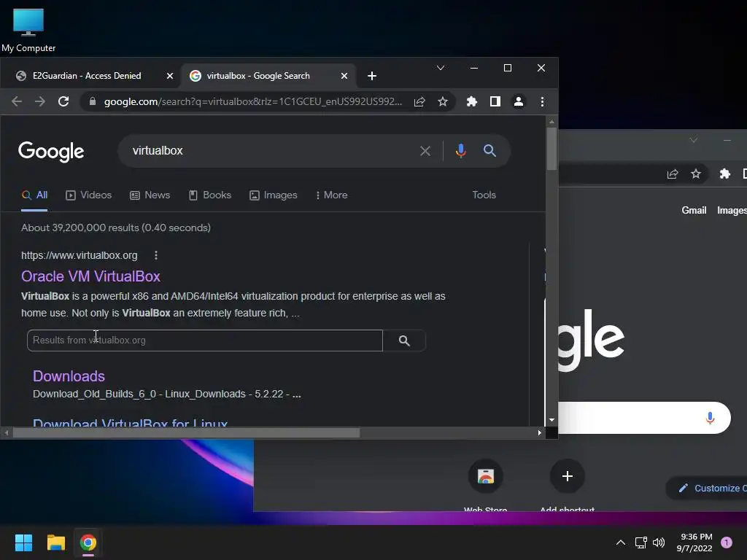Open Extensions puzzle icon in background window
The width and height of the screenshot is (747, 560).
pyautogui.click(x=725, y=174)
